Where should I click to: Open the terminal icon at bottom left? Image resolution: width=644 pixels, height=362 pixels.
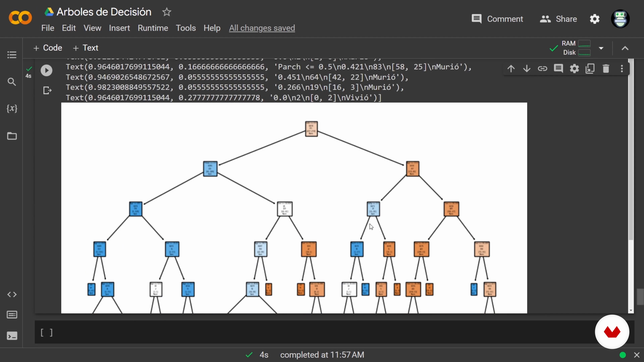[x=12, y=336]
